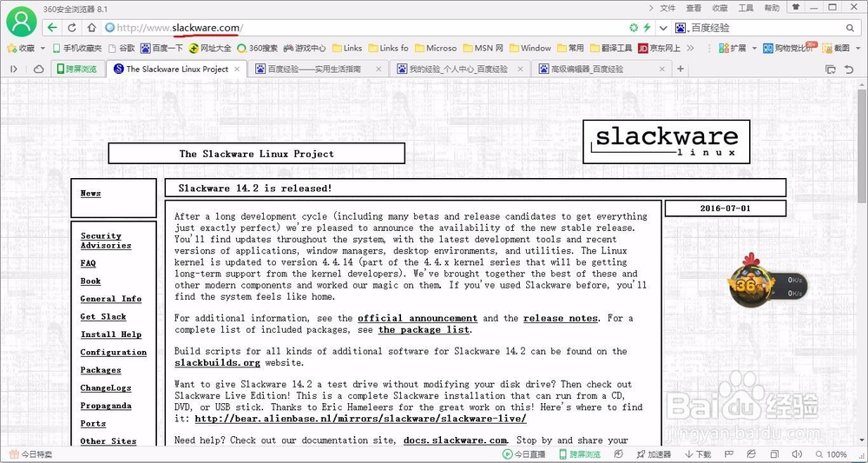Open the 文件 menu
The image size is (868, 463).
click(x=667, y=8)
